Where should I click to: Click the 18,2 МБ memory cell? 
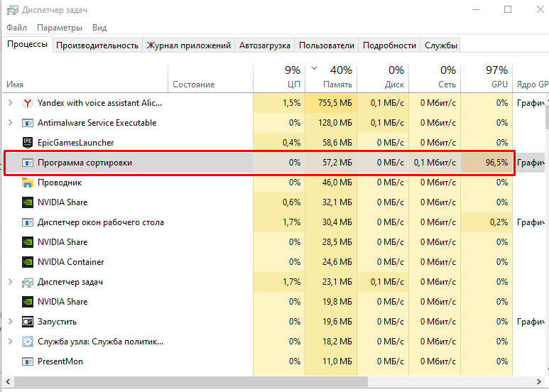tap(331, 342)
